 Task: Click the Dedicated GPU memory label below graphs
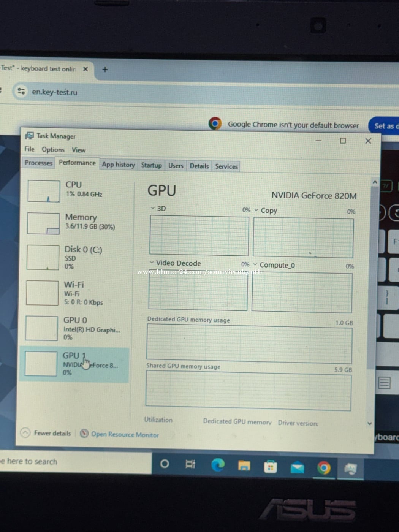point(237,421)
